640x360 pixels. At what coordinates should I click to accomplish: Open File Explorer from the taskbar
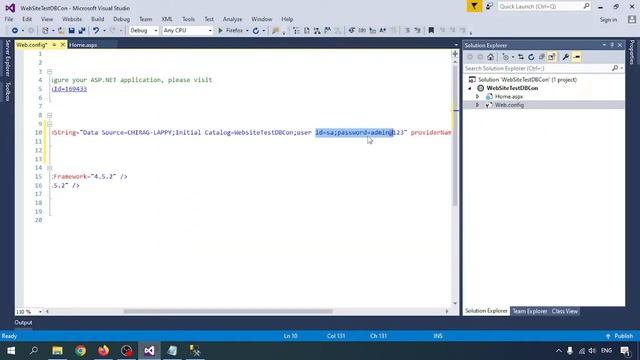(57, 351)
